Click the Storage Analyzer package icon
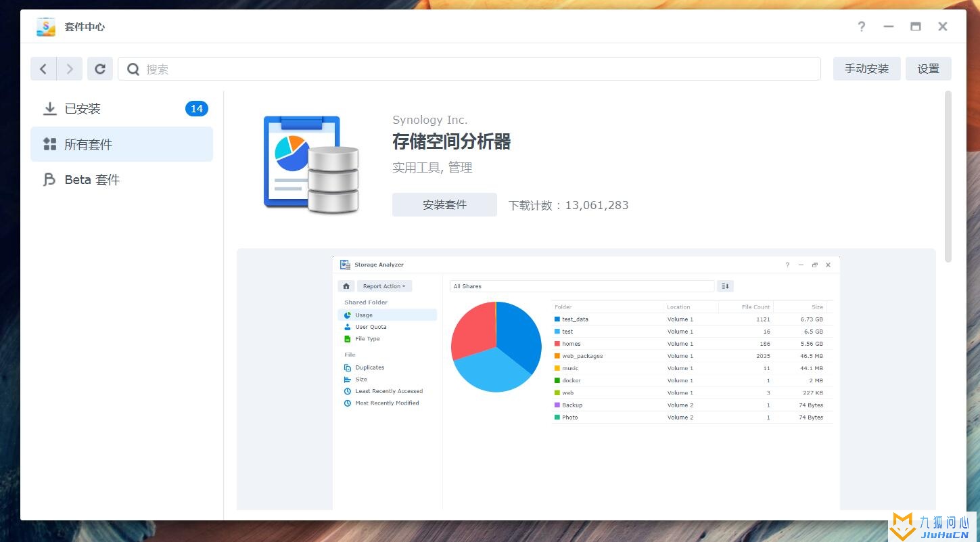 click(311, 164)
